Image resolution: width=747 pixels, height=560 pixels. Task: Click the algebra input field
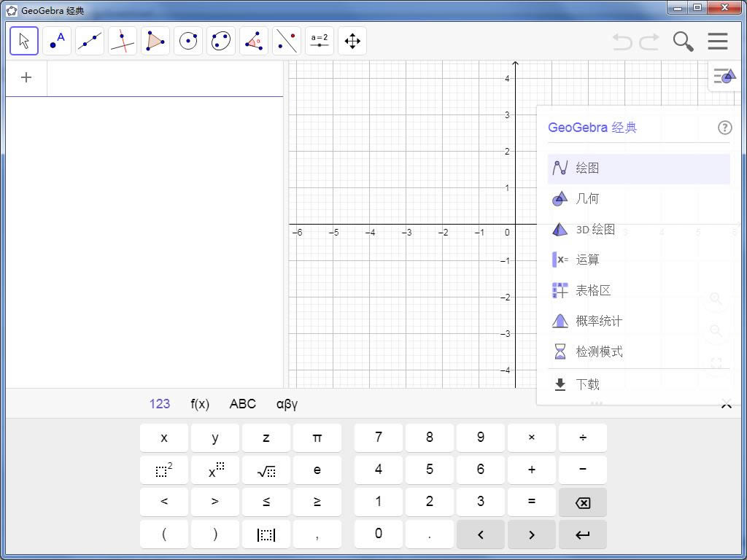(x=165, y=78)
